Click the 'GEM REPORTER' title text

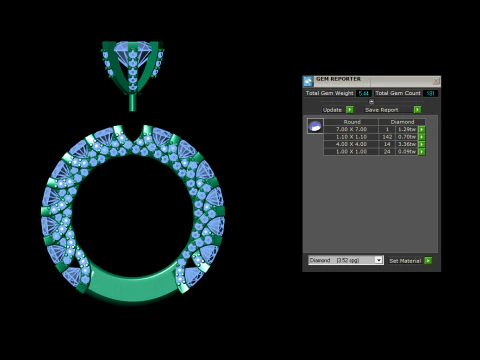click(338, 79)
